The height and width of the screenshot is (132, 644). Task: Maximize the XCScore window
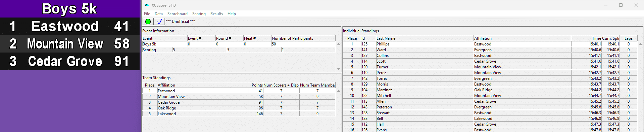[621, 5]
